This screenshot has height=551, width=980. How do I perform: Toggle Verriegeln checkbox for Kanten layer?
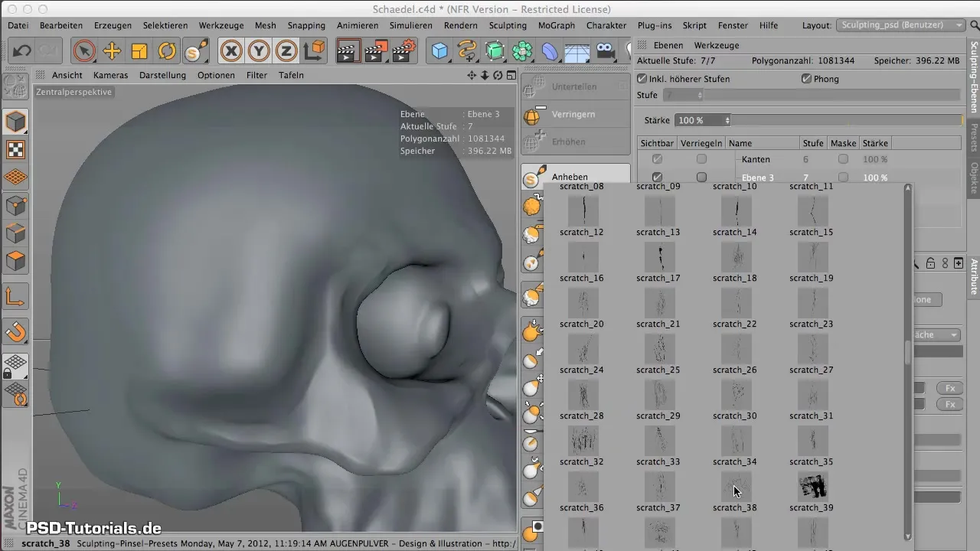(x=701, y=159)
